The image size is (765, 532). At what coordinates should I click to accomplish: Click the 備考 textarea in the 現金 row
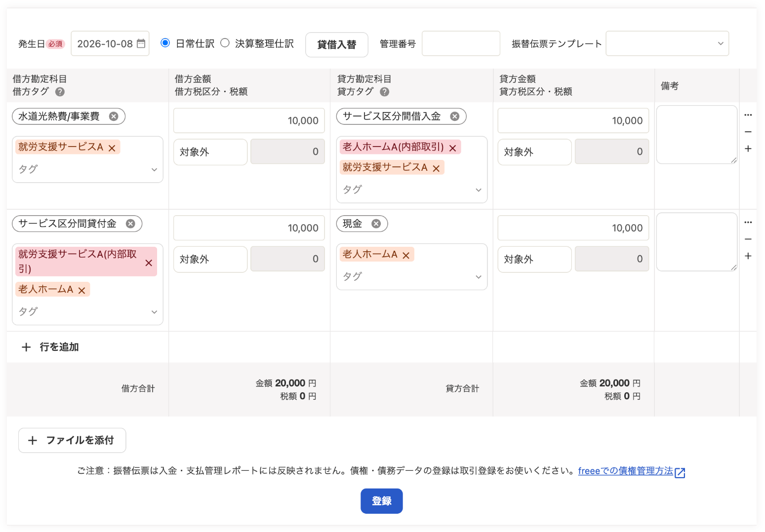pos(697,242)
